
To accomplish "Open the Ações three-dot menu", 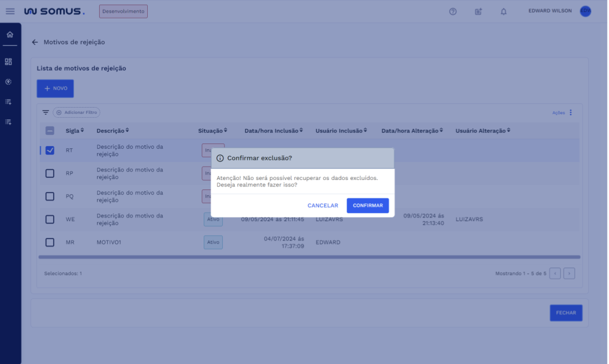I will click(x=570, y=112).
